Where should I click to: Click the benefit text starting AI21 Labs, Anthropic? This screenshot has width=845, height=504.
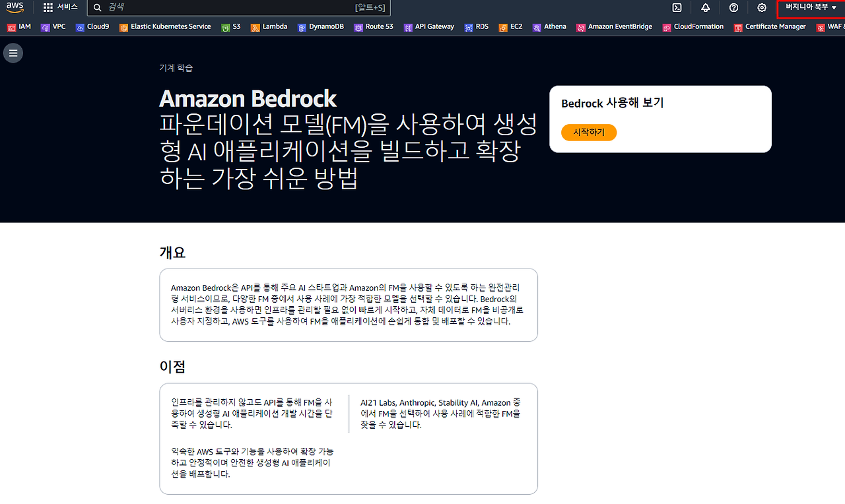(441, 414)
